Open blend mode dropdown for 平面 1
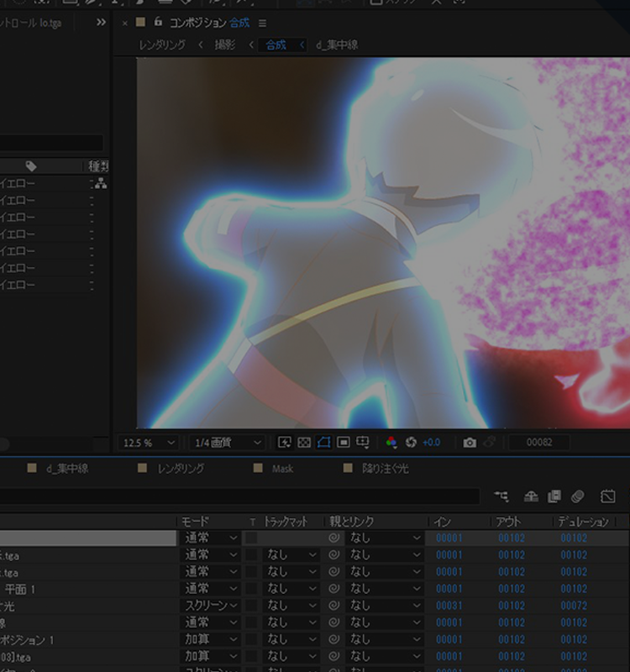Viewport: 630px width, 672px height. pyautogui.click(x=211, y=589)
